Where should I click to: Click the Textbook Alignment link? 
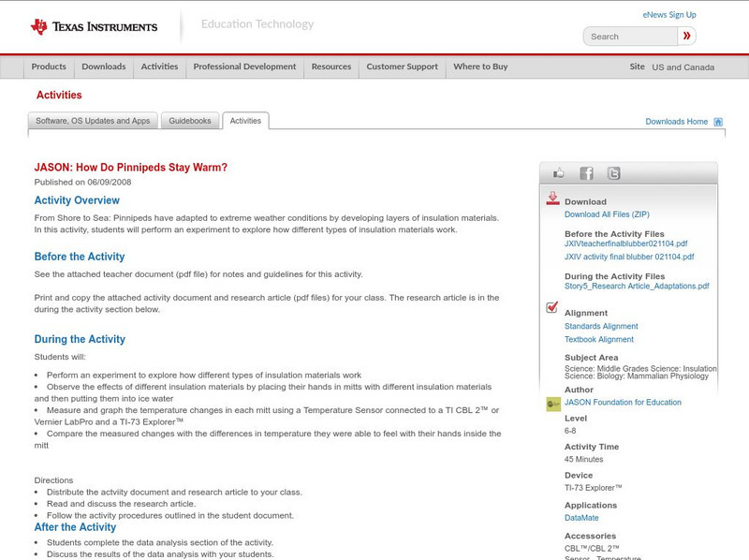click(x=599, y=340)
